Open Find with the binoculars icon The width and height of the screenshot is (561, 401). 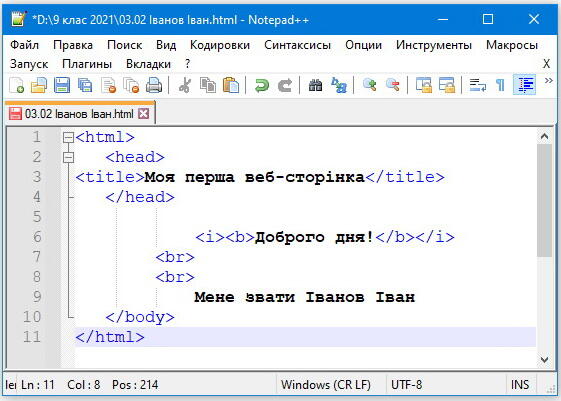315,85
